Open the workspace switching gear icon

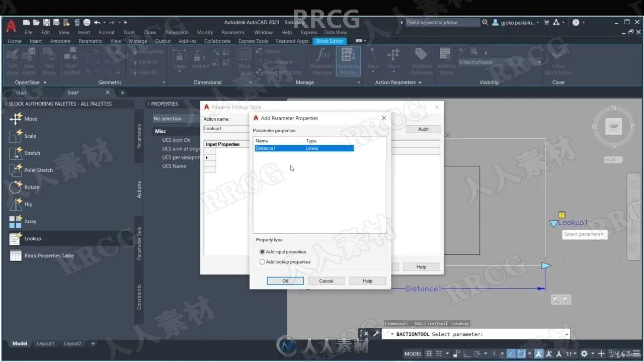(584, 353)
